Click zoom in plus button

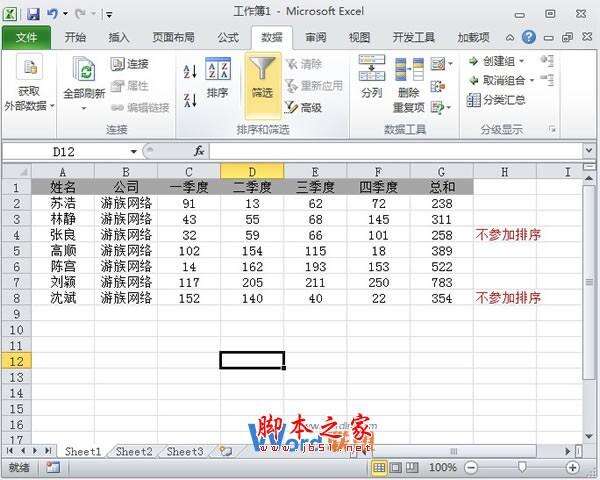click(572, 467)
